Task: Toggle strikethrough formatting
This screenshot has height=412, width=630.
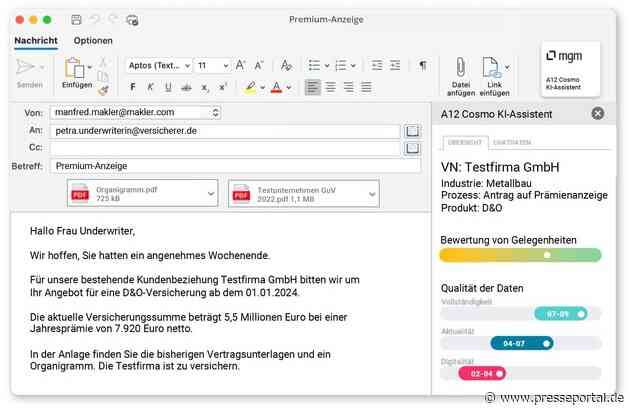Action: pos(186,87)
